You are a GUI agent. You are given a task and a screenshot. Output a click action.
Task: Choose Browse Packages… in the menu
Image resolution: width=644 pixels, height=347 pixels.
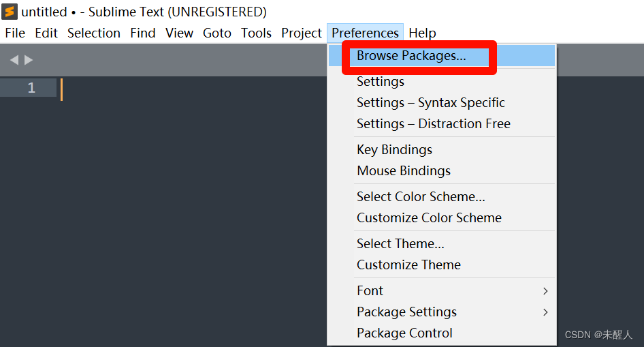click(442, 55)
